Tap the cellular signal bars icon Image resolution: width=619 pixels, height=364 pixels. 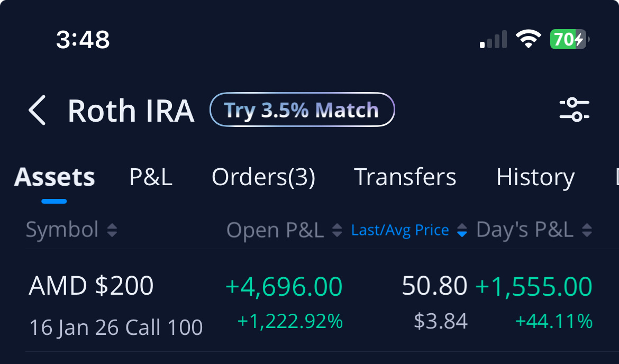493,40
